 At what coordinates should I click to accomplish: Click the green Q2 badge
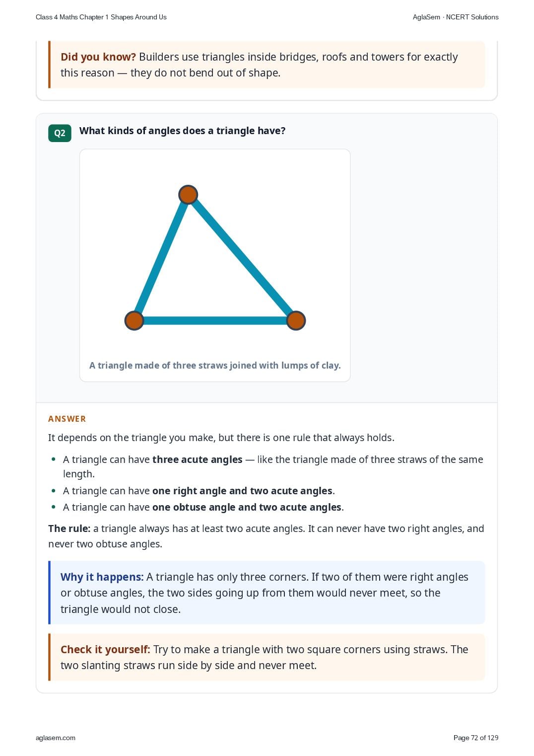pyautogui.click(x=60, y=133)
